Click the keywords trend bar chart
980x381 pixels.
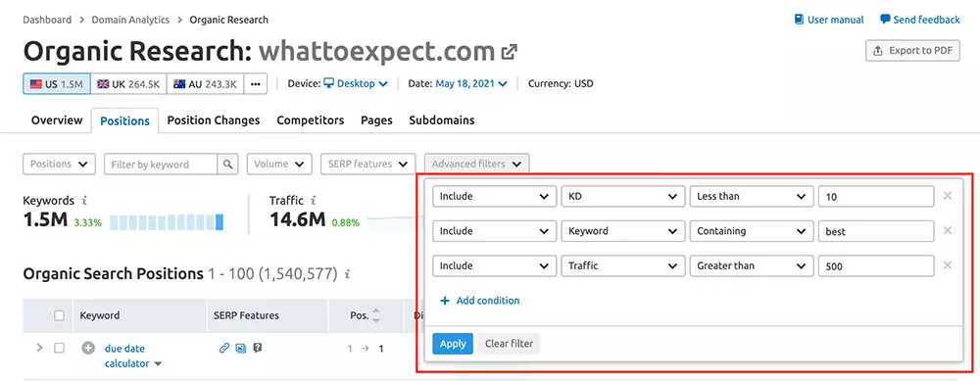click(x=167, y=221)
